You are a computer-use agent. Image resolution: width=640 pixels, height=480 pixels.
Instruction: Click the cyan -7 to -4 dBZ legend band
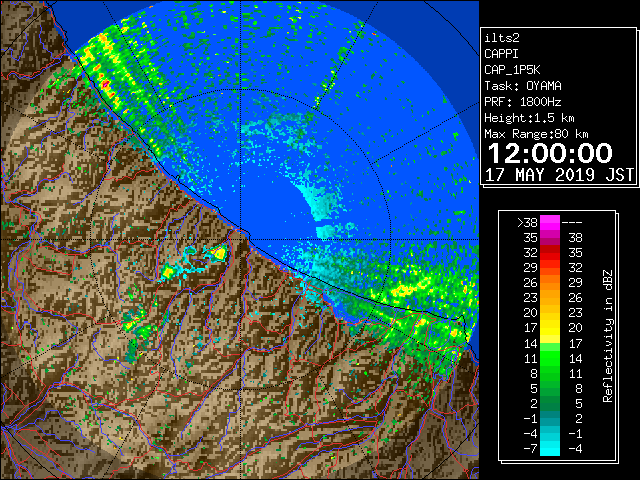click(550, 448)
